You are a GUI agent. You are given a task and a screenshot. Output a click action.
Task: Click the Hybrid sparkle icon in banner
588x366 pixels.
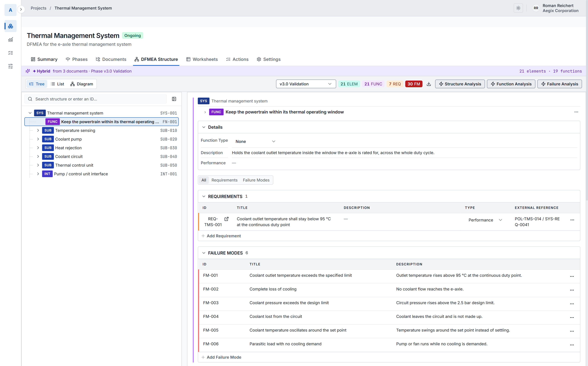click(x=28, y=71)
